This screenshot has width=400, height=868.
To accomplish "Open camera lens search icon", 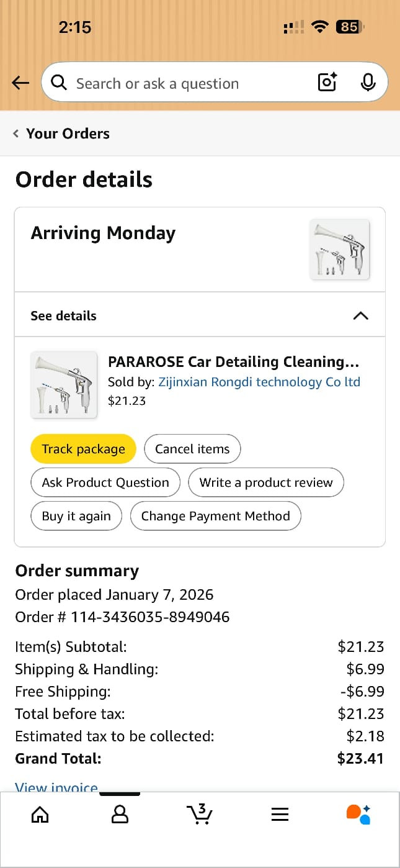I will [x=327, y=82].
